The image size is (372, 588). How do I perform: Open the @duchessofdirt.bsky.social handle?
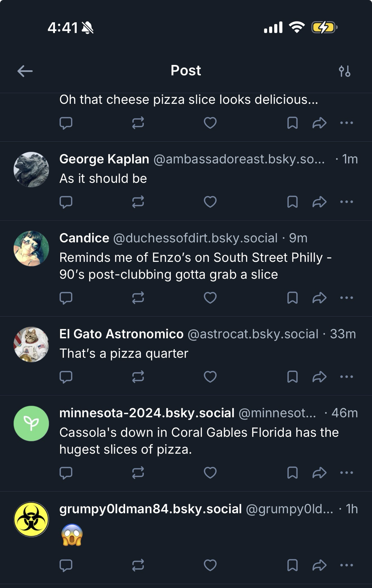click(x=195, y=238)
